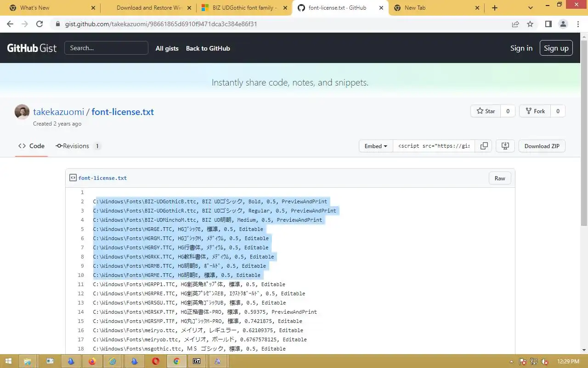Select the Code tab
Image resolution: width=588 pixels, height=368 pixels.
pyautogui.click(x=31, y=146)
